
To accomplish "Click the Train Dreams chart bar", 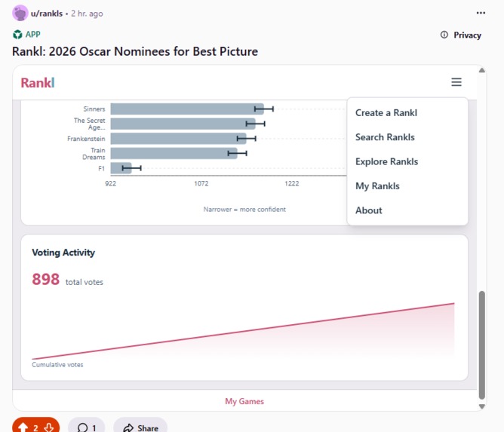I will (174, 154).
